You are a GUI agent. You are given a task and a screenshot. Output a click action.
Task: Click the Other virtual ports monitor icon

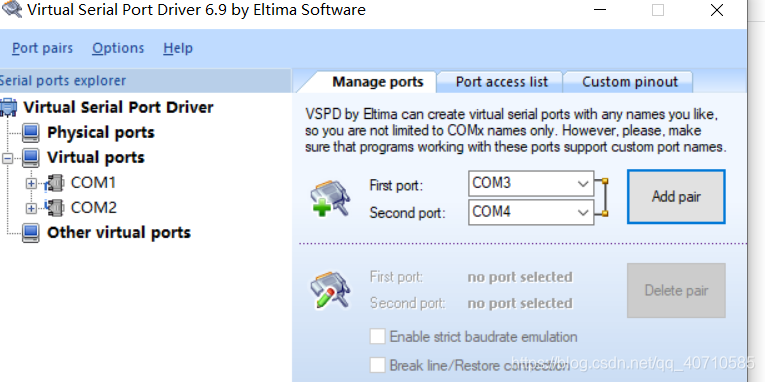[31, 233]
